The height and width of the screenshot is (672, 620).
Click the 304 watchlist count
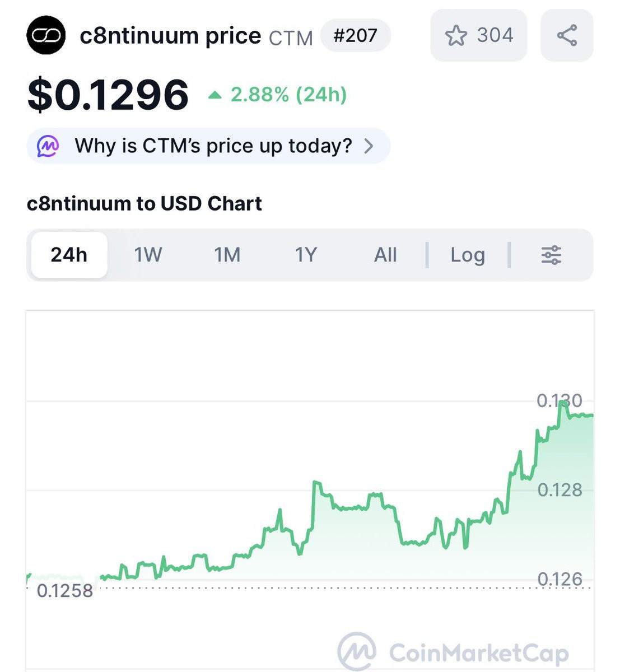pyautogui.click(x=495, y=36)
